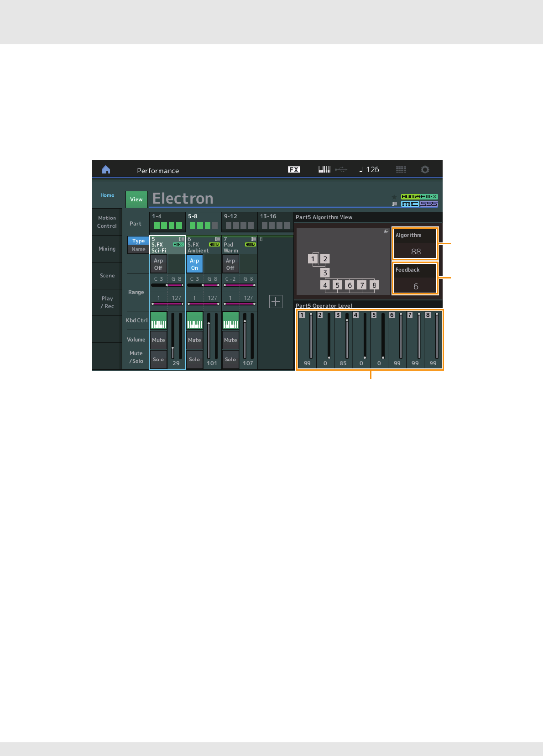This screenshot has height=756, width=543.
Task: Show parts 5-8
Action: 204,222
